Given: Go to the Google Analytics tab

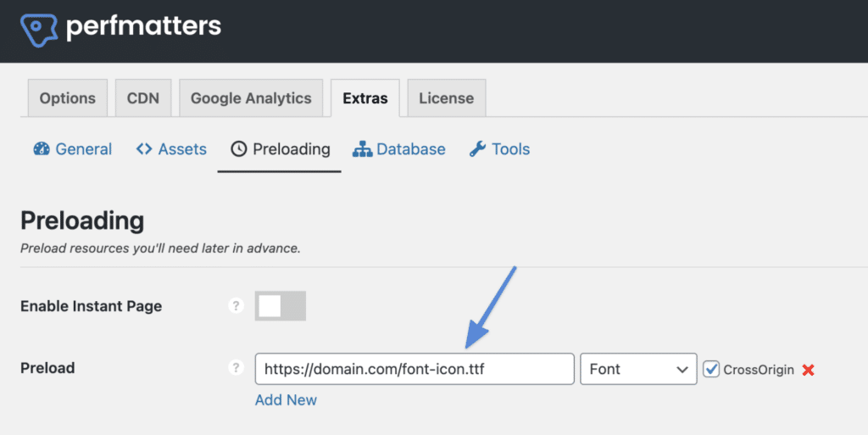Looking at the screenshot, I should pos(251,98).
